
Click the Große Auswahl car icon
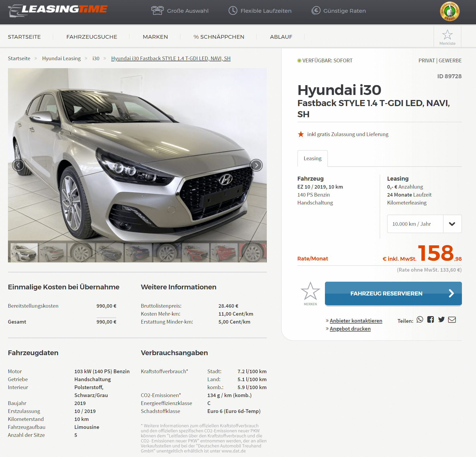click(x=157, y=11)
